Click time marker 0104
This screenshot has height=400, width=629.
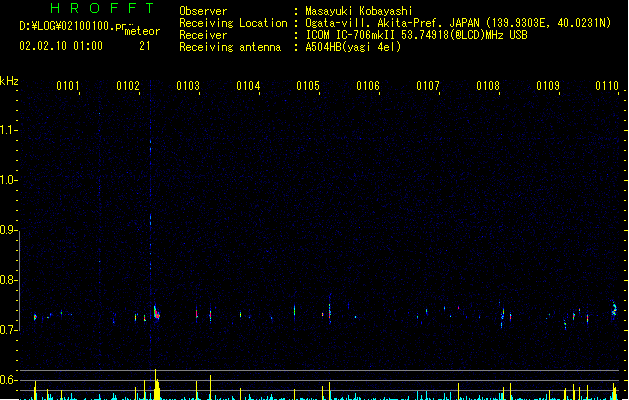tap(248, 86)
